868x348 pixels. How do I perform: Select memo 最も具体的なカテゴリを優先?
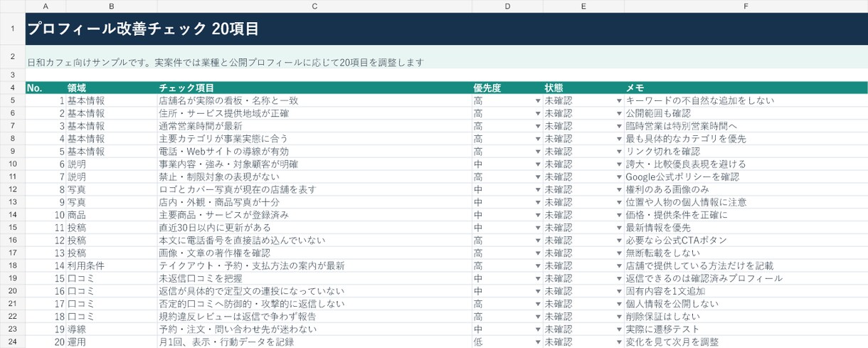click(746, 139)
